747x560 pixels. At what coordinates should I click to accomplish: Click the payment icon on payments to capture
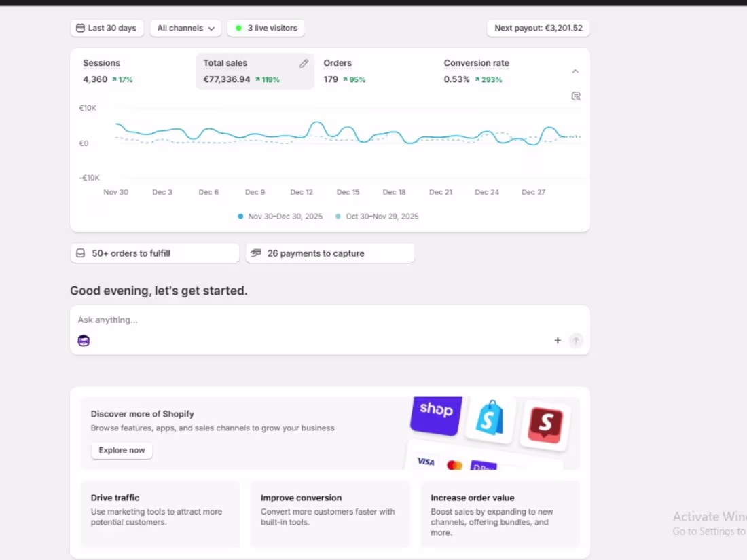coord(256,253)
